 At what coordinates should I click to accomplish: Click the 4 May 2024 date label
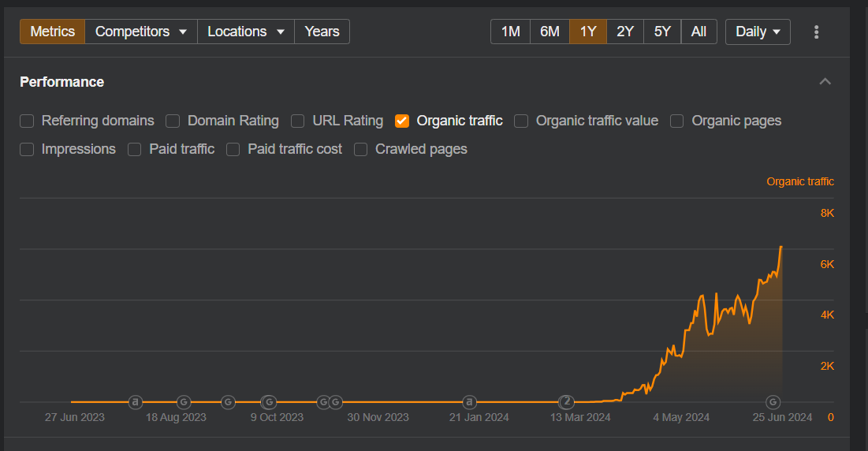click(x=681, y=417)
